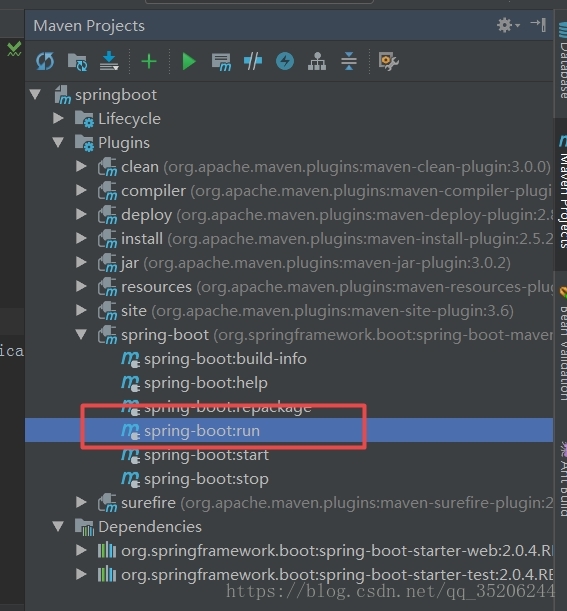Collapse the Plugins node
Viewport: 567px width, 611px height.
pyautogui.click(x=58, y=142)
